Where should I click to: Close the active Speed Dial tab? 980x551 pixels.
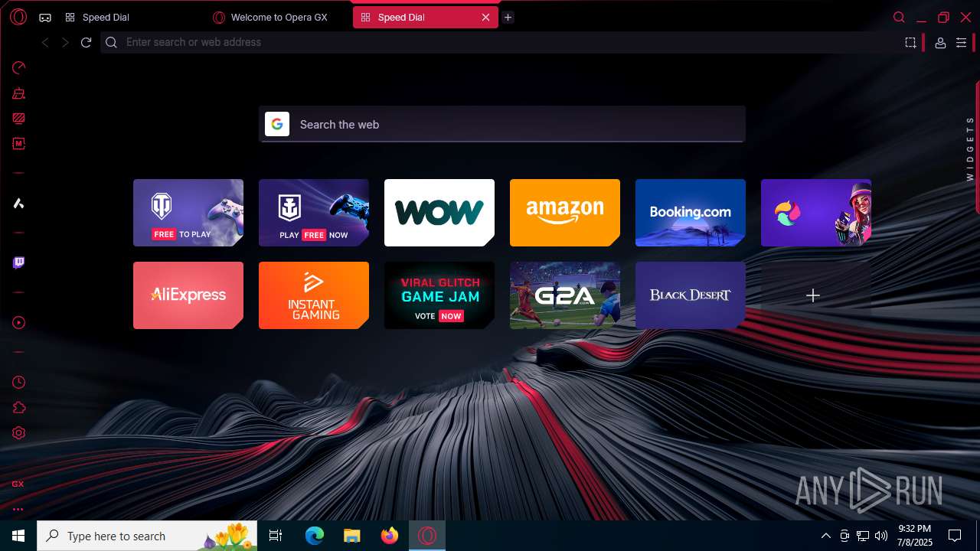point(485,18)
